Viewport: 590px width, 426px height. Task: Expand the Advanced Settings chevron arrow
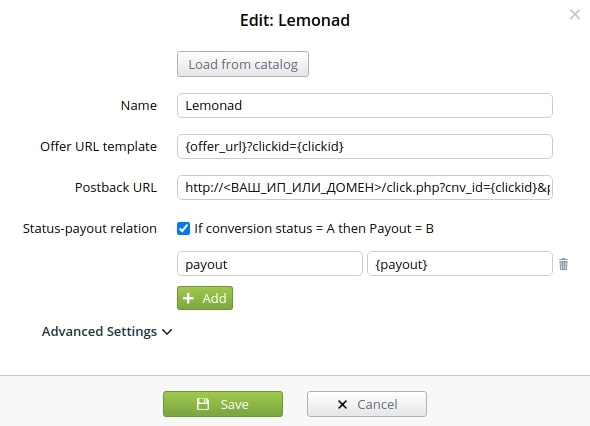point(167,332)
